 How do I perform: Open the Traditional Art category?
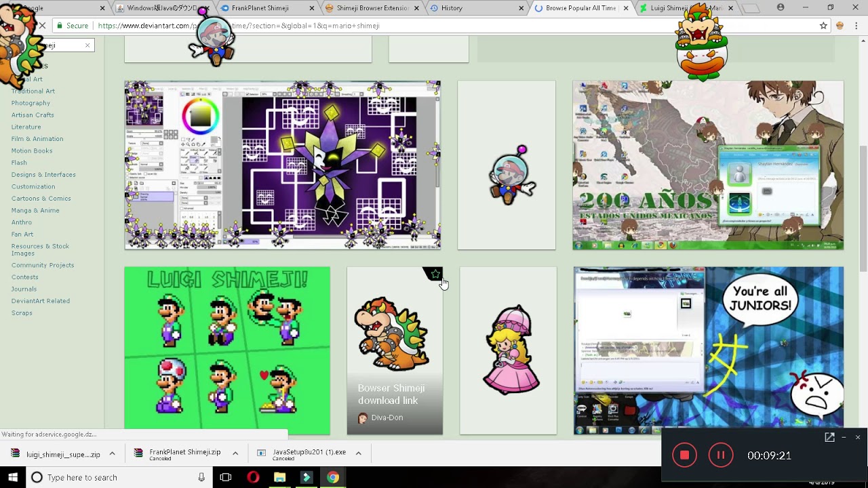[x=33, y=91]
